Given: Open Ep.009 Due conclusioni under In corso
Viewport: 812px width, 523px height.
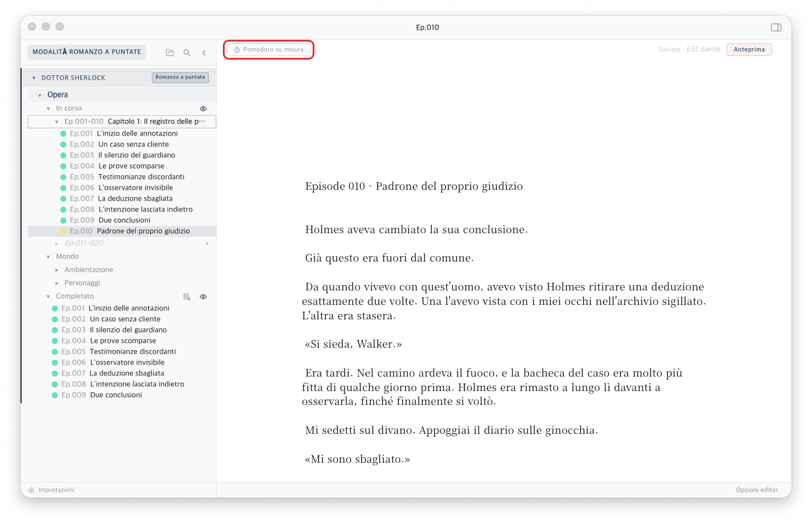Looking at the screenshot, I should click(122, 221).
